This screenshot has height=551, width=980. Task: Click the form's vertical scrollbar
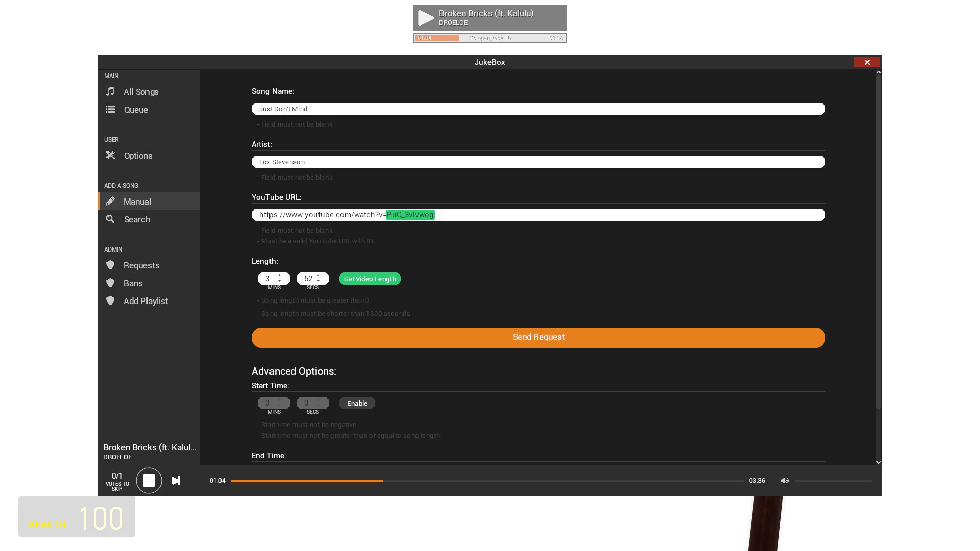[x=878, y=242]
